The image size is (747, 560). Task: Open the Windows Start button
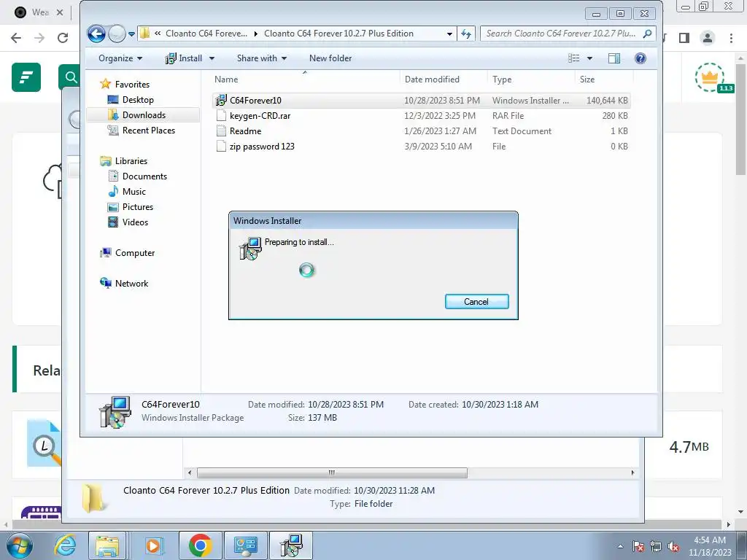click(x=20, y=545)
